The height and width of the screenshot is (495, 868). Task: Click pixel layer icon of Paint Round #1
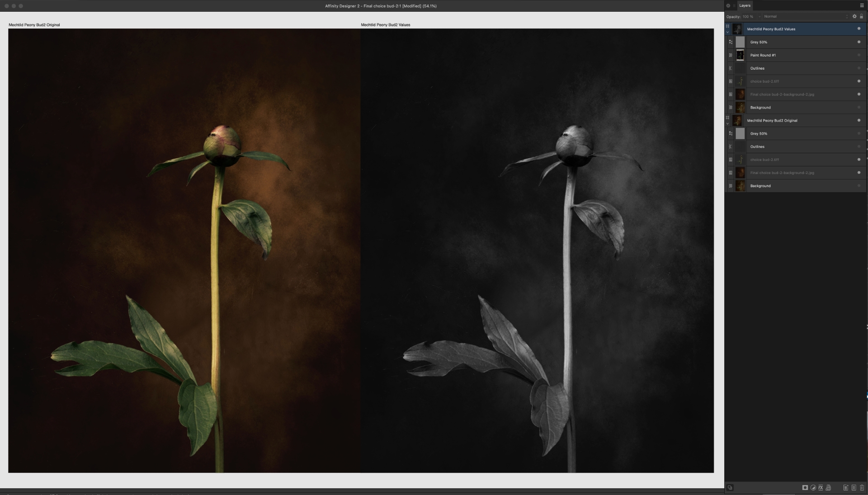[731, 55]
